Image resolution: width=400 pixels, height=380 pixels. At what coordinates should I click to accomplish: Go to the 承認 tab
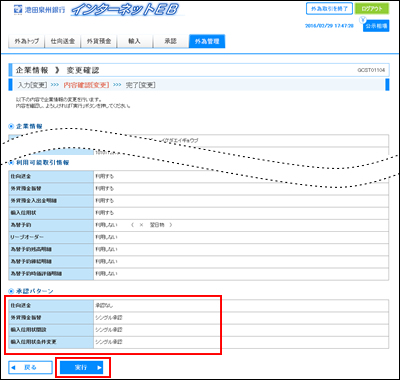pos(170,41)
